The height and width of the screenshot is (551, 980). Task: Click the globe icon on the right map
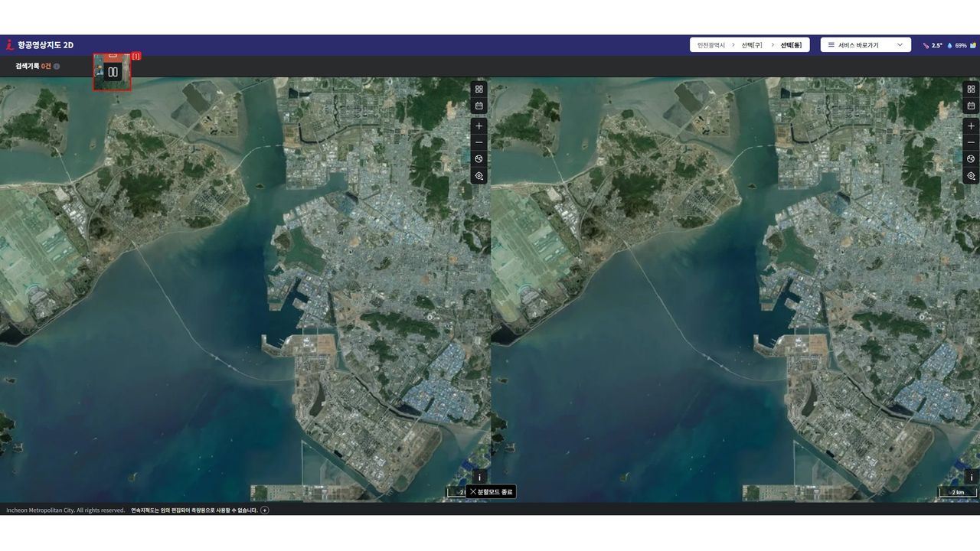[971, 159]
